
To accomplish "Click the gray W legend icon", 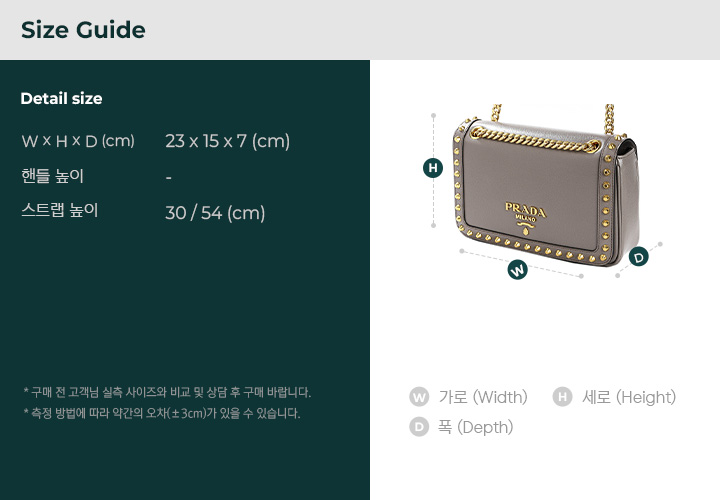I will point(419,397).
